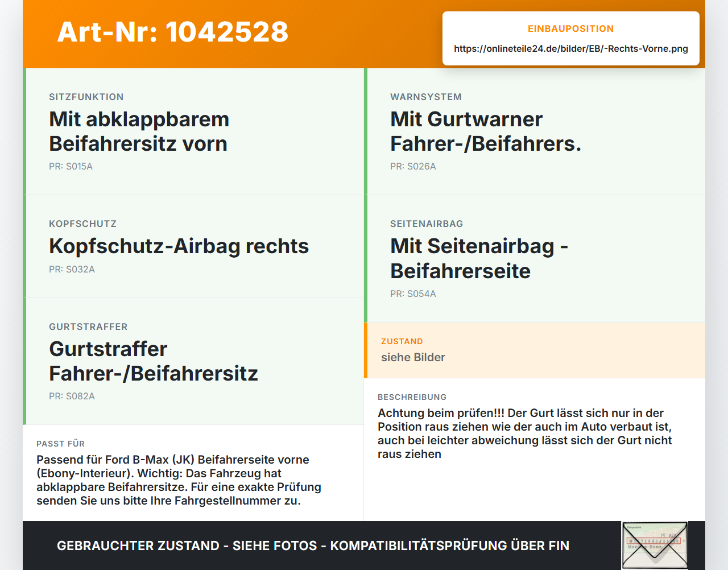Click PR code S015A
Image resolution: width=728 pixels, height=570 pixels.
tap(71, 167)
